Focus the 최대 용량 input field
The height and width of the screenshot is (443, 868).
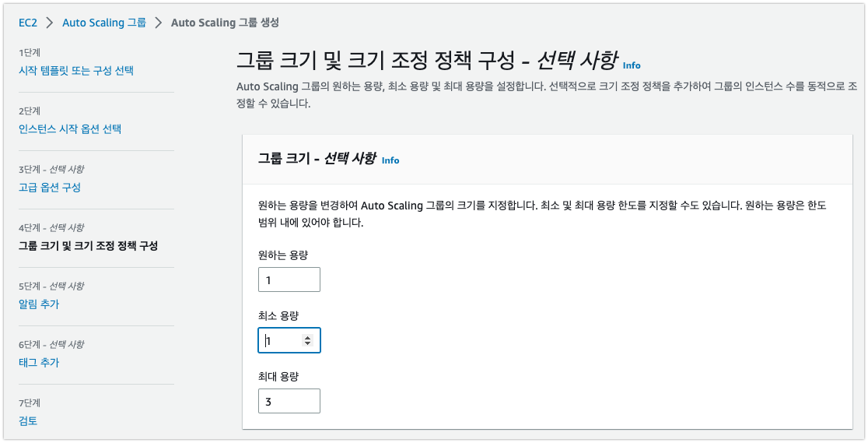289,401
